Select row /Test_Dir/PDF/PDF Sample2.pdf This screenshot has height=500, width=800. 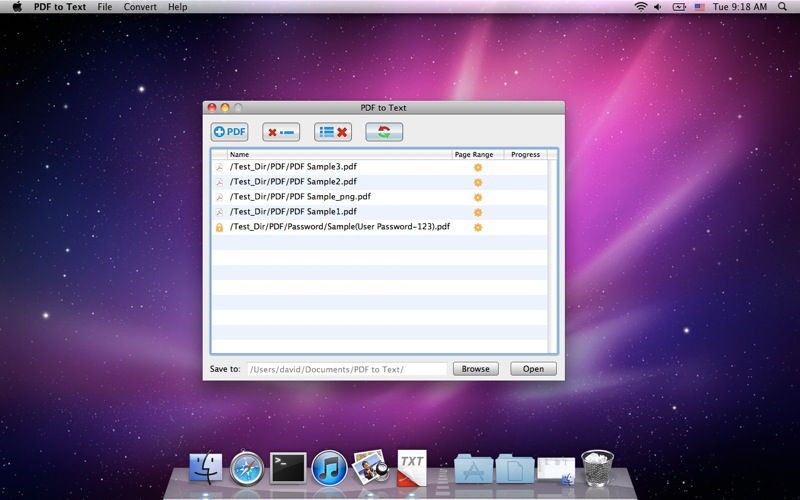coord(380,182)
